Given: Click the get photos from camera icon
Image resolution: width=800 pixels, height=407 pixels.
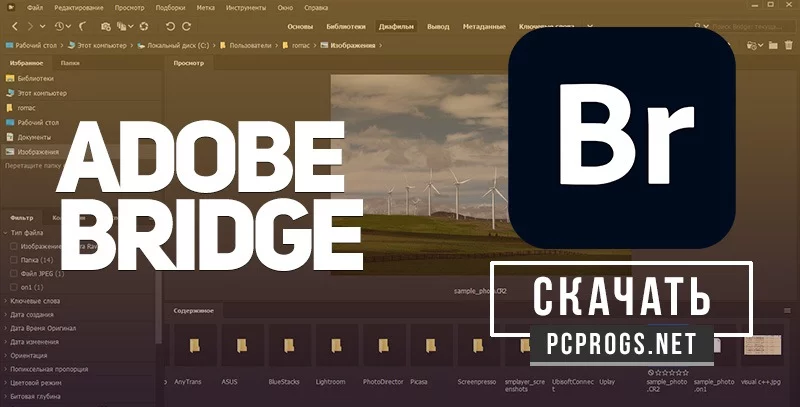Looking at the screenshot, I should click(106, 27).
